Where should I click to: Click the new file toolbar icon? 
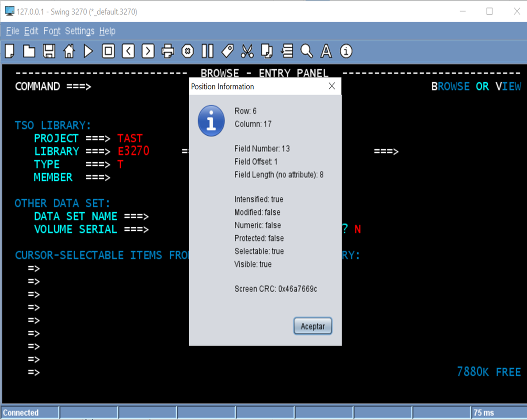(x=10, y=51)
